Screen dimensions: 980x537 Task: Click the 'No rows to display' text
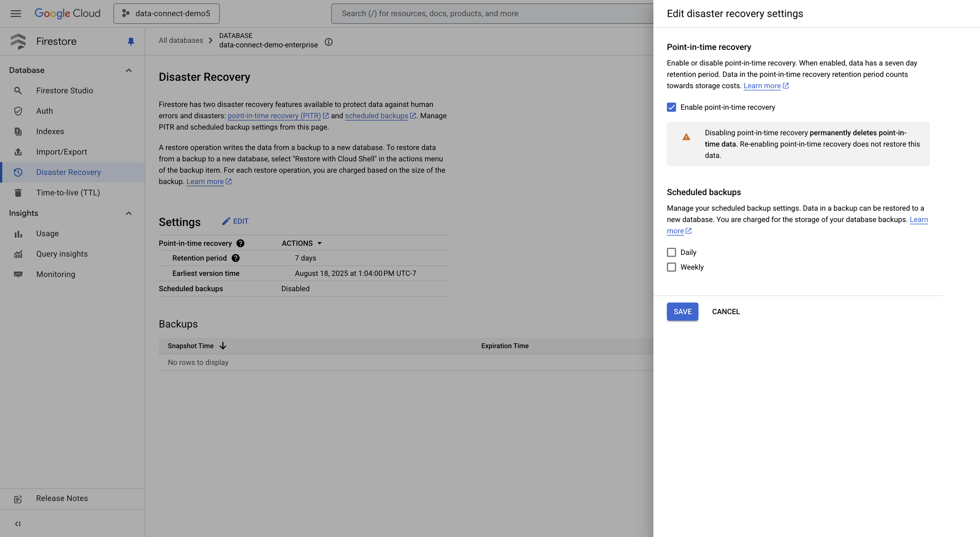tap(198, 362)
